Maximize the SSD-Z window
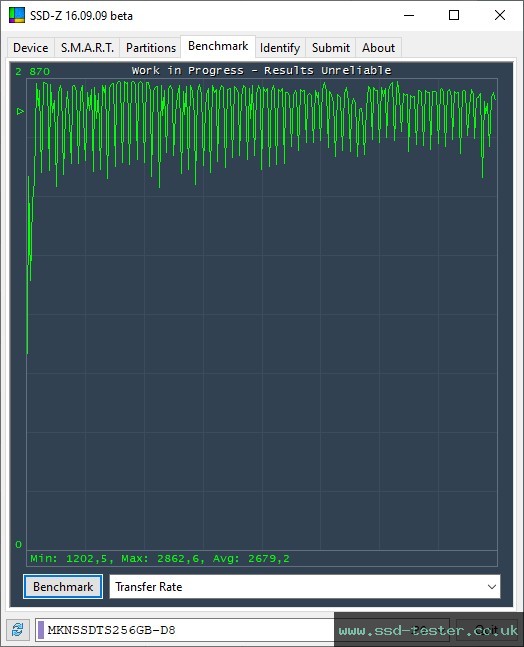Screen dimensions: 524x647 click(x=454, y=15)
